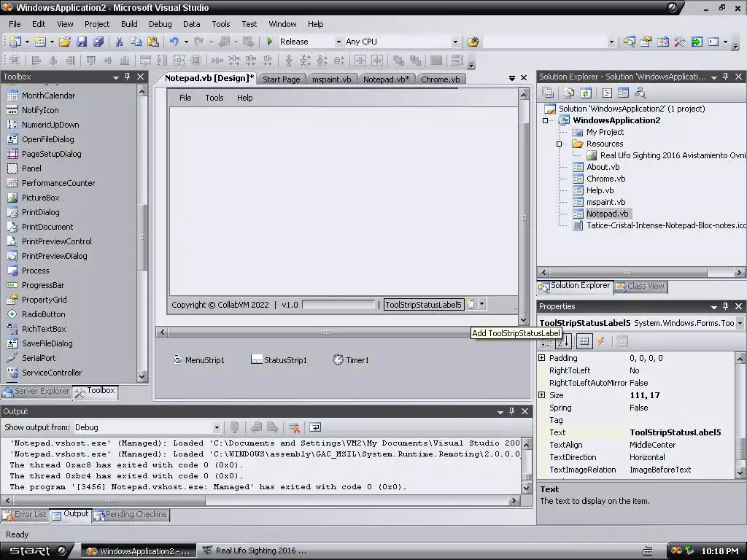Select the MenuStrip1 component in the tray
The width and height of the screenshot is (747, 560).
(199, 360)
